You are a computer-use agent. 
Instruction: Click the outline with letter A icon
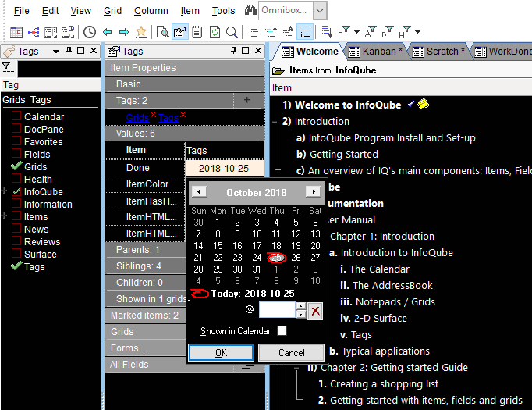coord(288,32)
